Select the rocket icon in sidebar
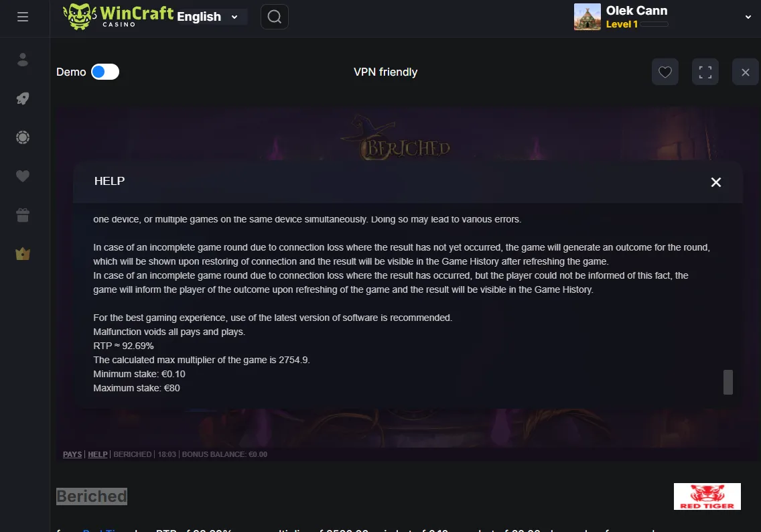The height and width of the screenshot is (532, 761). (22, 98)
